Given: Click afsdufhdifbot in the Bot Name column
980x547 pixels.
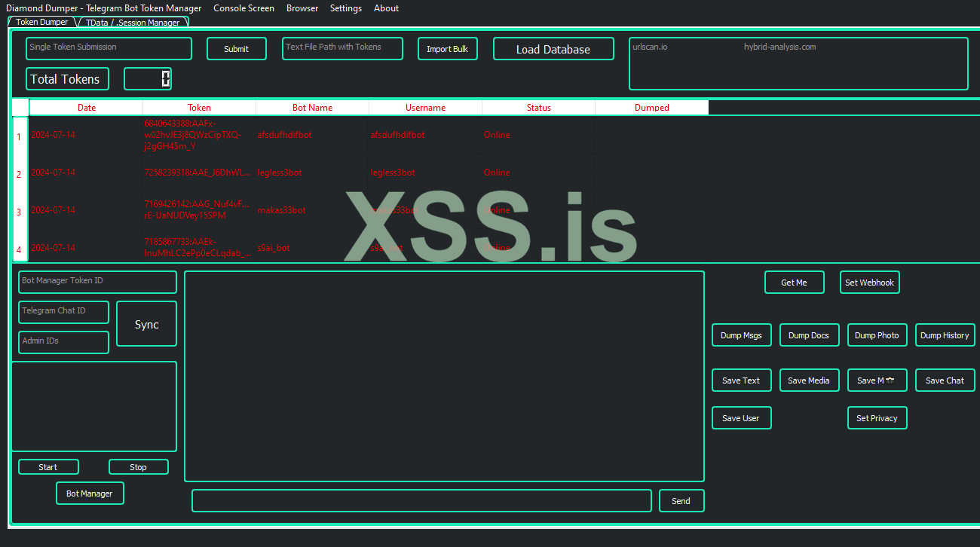Looking at the screenshot, I should tap(284, 135).
